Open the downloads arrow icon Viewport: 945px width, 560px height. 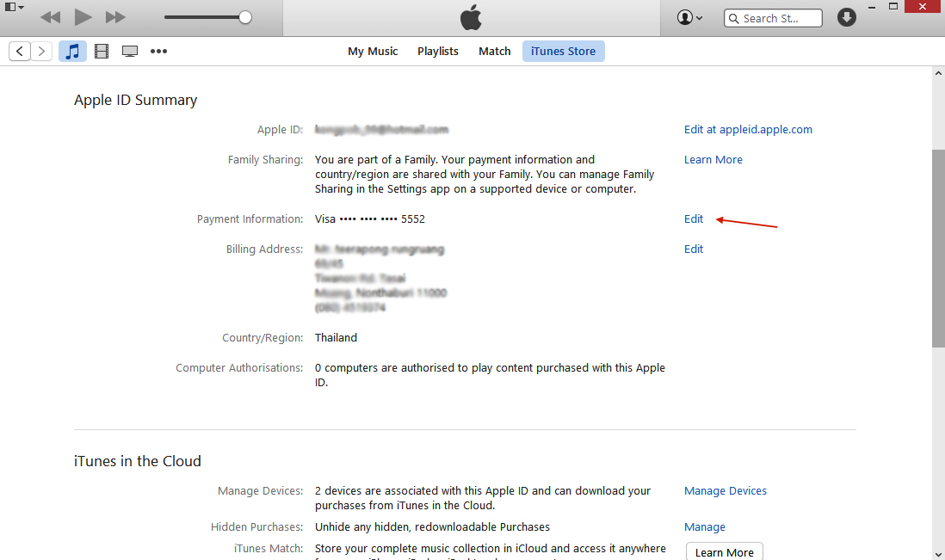(x=846, y=17)
